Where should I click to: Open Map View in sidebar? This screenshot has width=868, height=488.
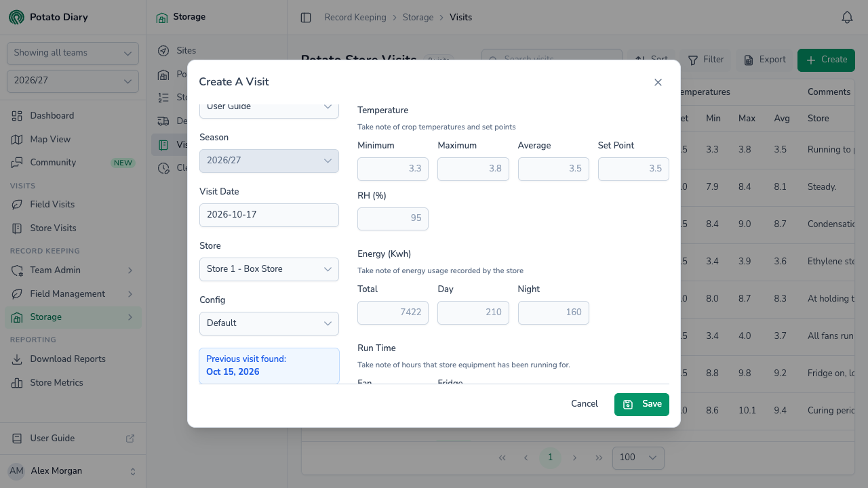73,140
